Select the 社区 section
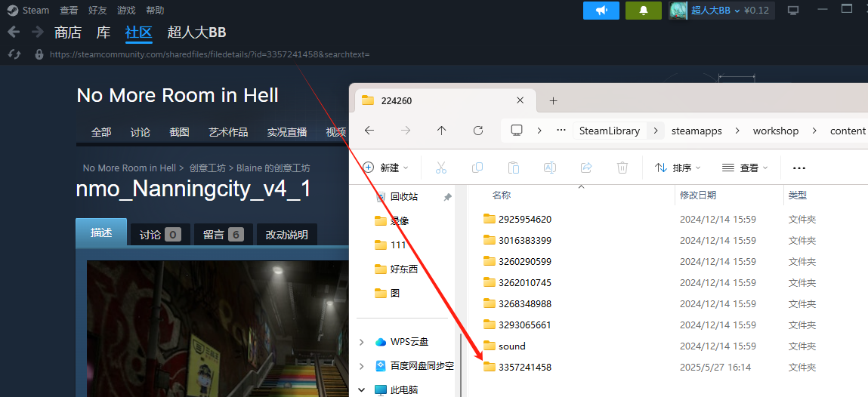This screenshot has width=868, height=397. (x=138, y=32)
